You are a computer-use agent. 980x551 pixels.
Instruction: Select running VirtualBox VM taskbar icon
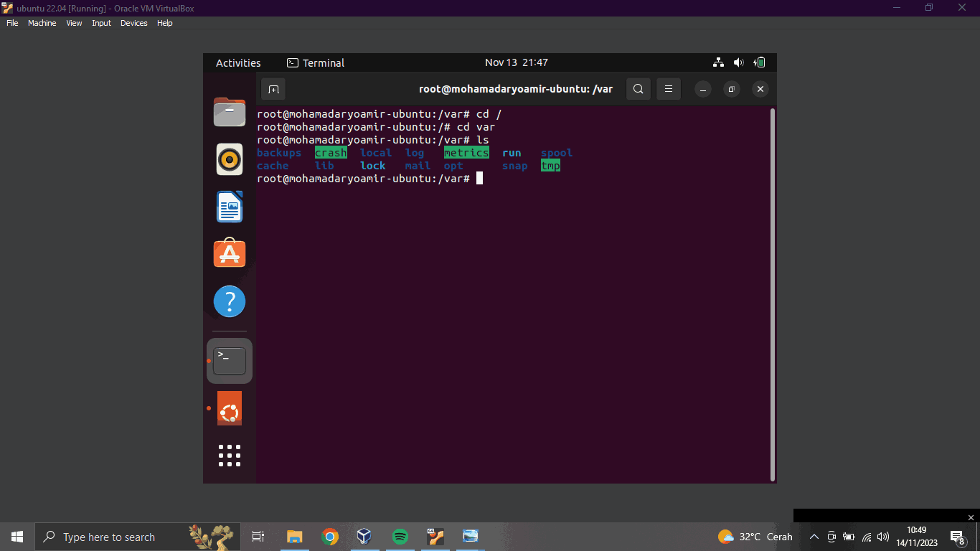pyautogui.click(x=435, y=537)
